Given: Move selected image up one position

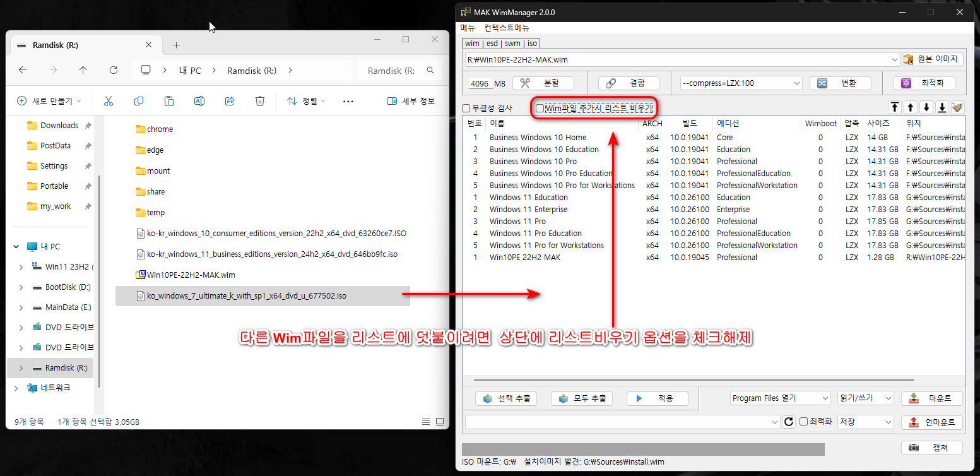Looking at the screenshot, I should [910, 107].
